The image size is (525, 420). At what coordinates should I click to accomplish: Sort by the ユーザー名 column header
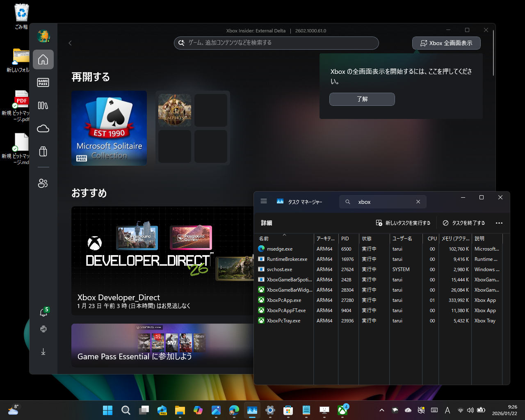406,238
